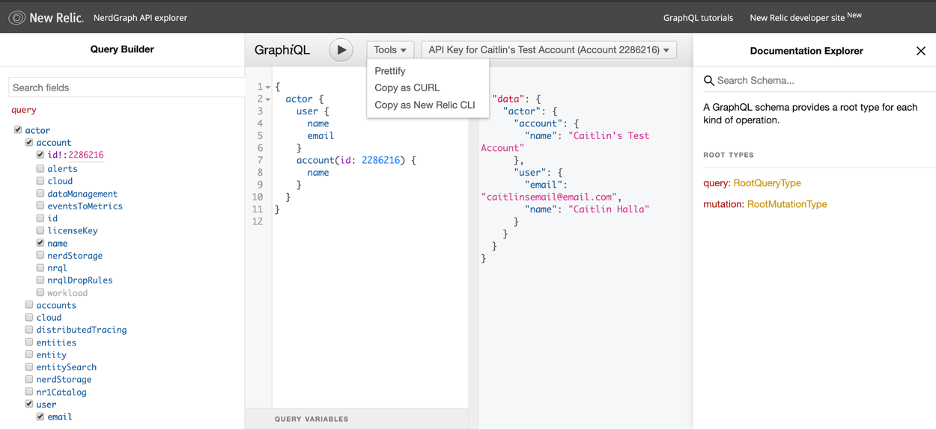Viewport: 936px width, 430px height.
Task: Select Prettify from the Tools menu
Action: [x=389, y=71]
